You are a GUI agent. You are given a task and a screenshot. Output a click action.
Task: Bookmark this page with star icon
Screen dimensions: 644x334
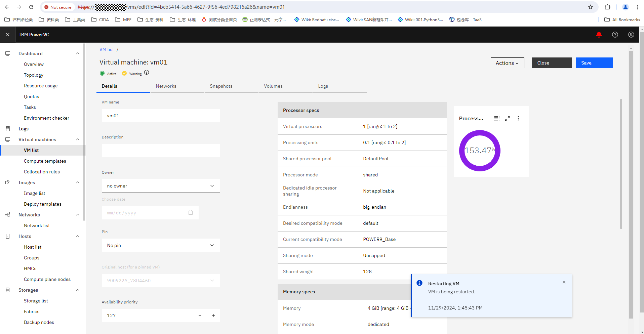(591, 7)
